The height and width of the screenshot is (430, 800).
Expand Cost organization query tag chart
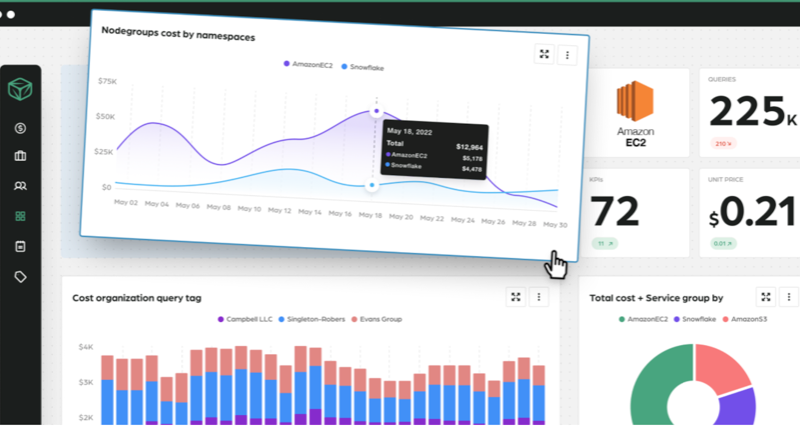pyautogui.click(x=516, y=297)
